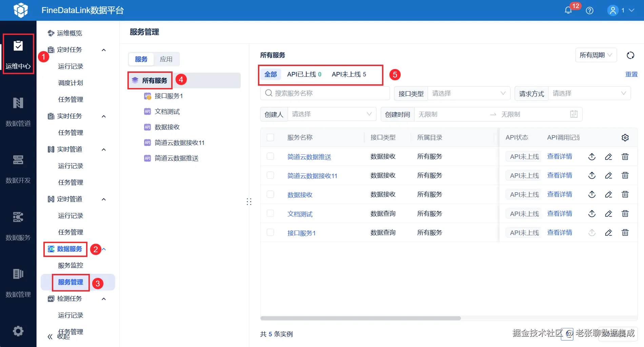Check the 简道云数据推送 row checkbox
The image size is (644, 347).
click(270, 156)
